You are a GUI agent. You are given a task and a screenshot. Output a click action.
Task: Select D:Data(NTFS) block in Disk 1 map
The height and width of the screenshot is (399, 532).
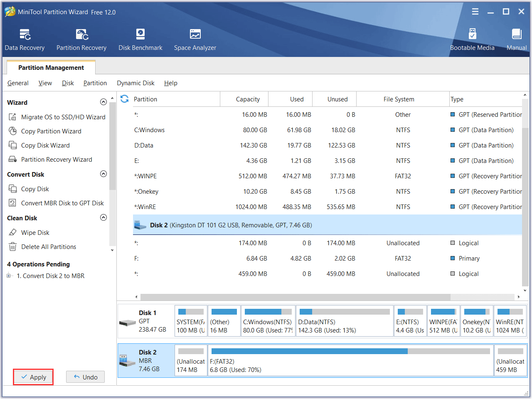345,321
